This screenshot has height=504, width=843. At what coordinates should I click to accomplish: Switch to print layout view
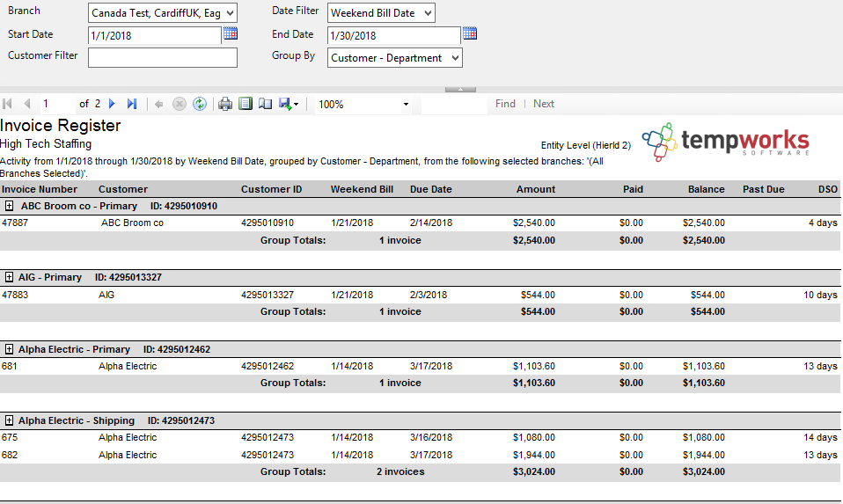246,104
